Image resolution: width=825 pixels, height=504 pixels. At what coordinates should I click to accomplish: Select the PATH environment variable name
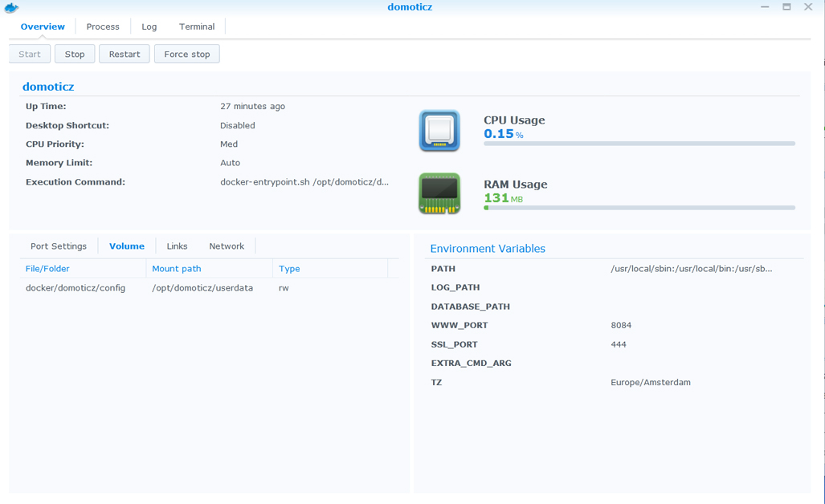[443, 269]
